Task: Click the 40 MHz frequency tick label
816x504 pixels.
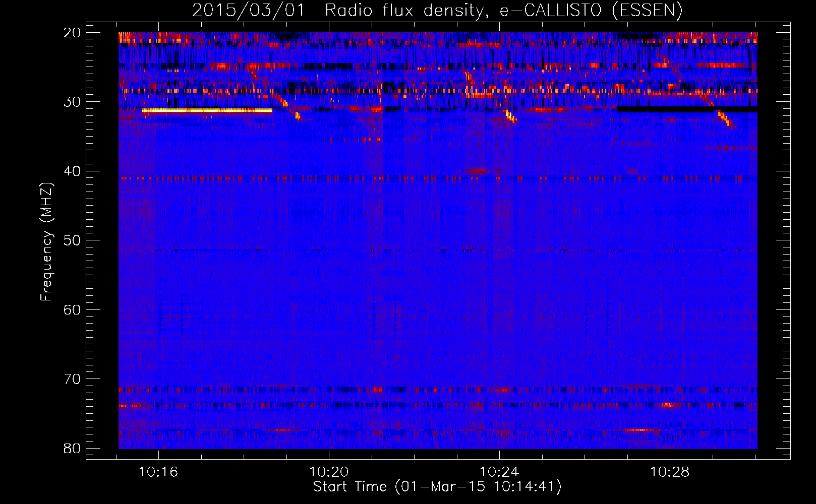Action: click(72, 171)
